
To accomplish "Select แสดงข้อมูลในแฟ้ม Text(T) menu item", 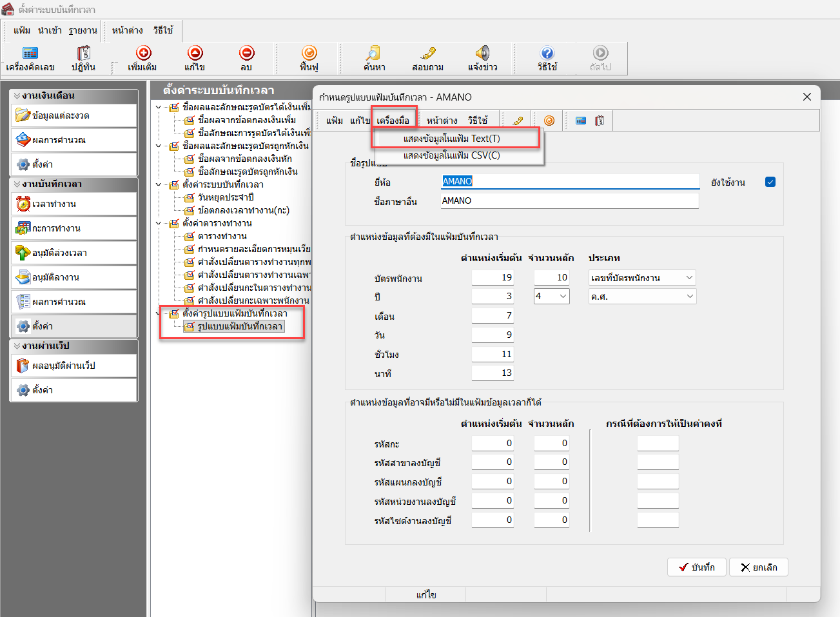I will (451, 139).
